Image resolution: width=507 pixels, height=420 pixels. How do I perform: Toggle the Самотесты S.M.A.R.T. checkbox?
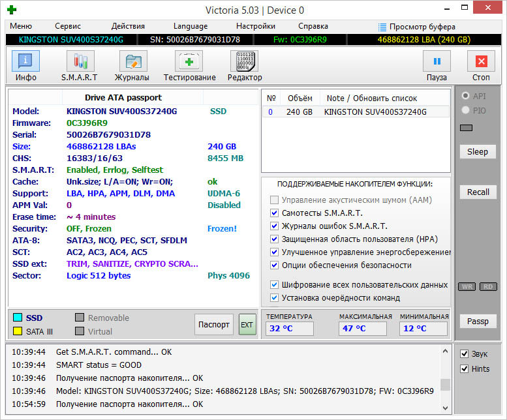tap(274, 213)
